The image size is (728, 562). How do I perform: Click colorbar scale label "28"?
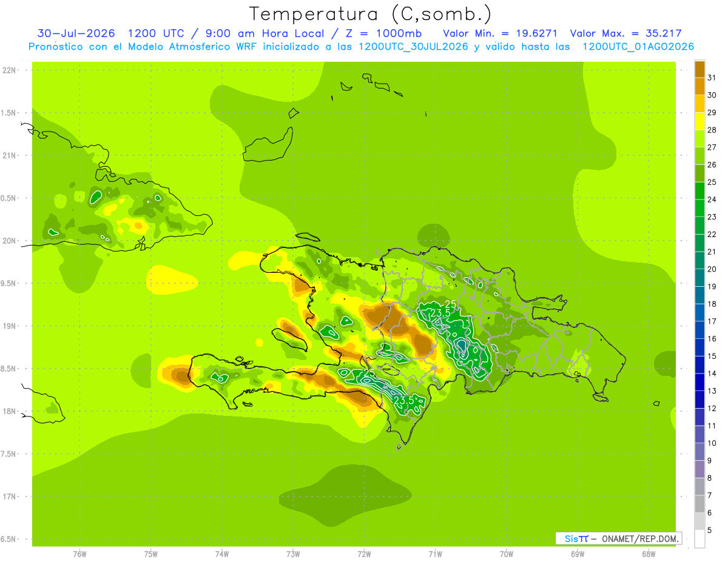712,130
